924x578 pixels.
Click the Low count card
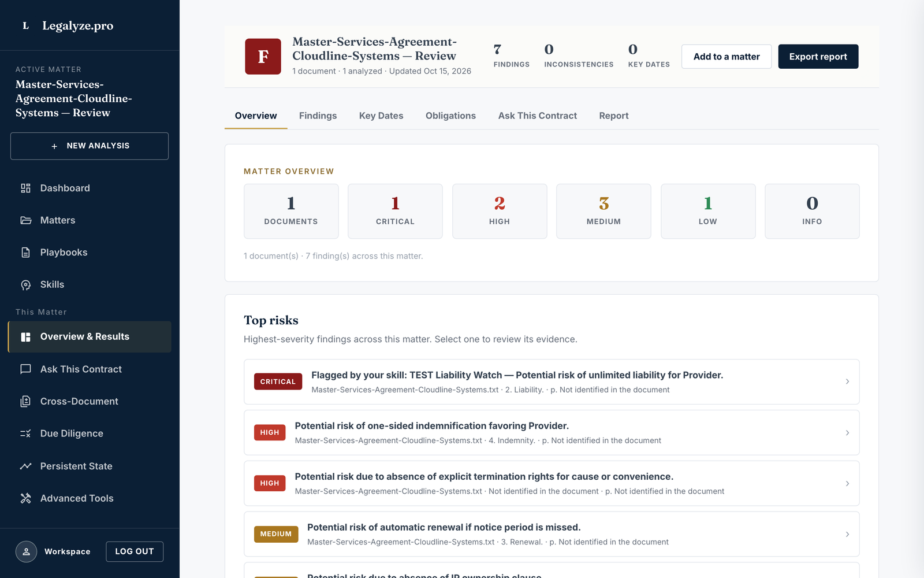(708, 212)
